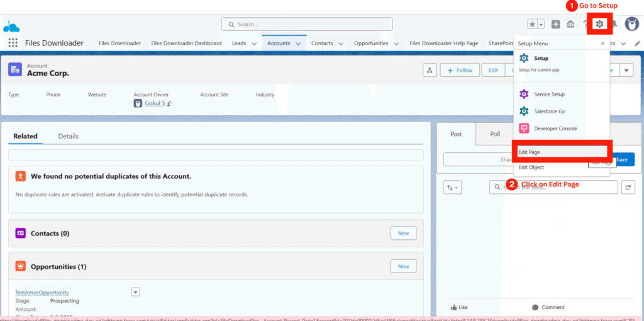Select the Post tab in feed
Screen dimensions: 644x321
456,134
